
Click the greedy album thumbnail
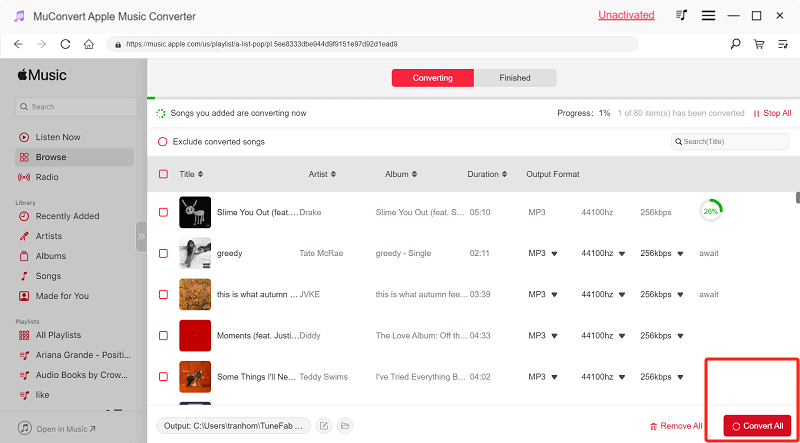pos(195,253)
